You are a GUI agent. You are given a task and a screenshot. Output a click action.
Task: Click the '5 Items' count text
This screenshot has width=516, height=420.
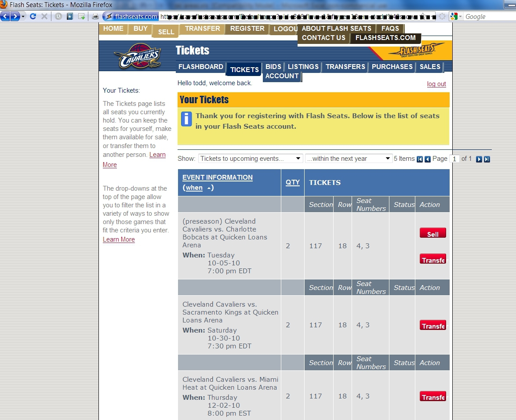click(404, 159)
